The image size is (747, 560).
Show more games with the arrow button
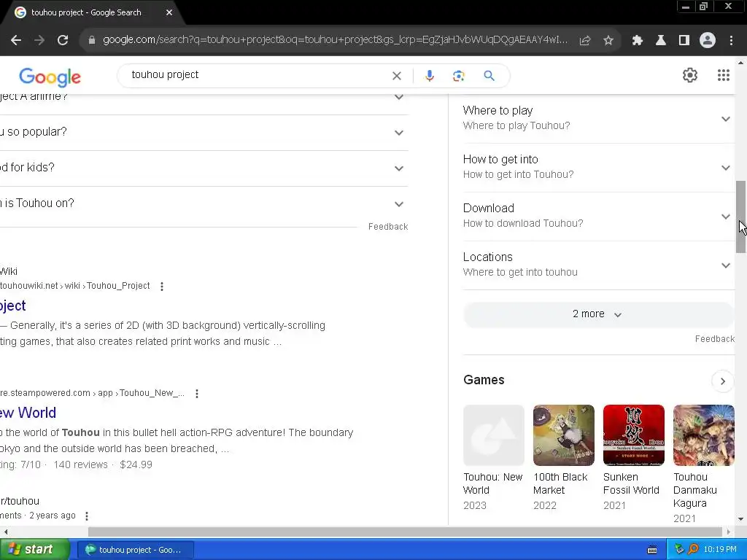[722, 381]
